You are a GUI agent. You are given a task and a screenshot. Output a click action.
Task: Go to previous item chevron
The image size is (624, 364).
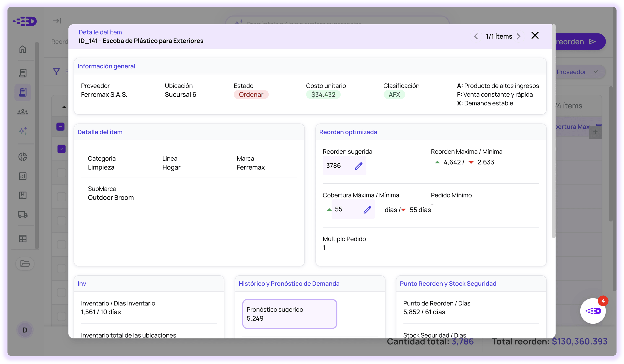(476, 36)
